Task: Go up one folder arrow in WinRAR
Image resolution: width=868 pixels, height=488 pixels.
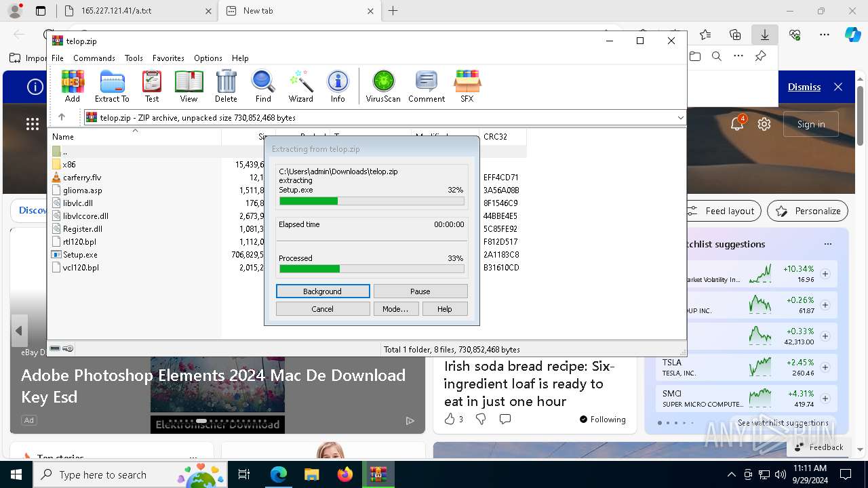Action: [x=62, y=117]
